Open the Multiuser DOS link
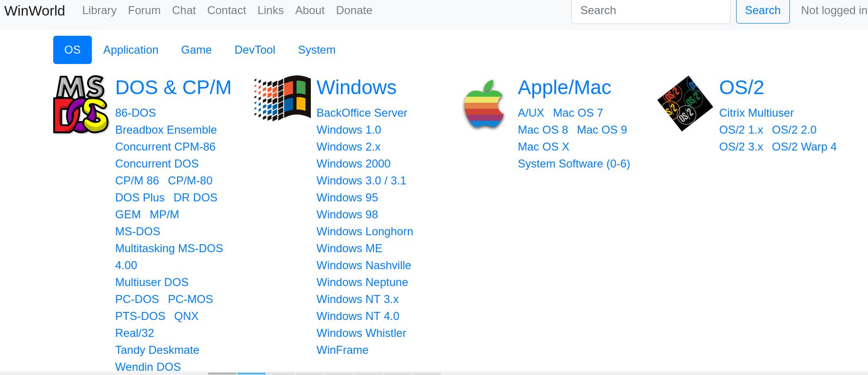 click(152, 282)
